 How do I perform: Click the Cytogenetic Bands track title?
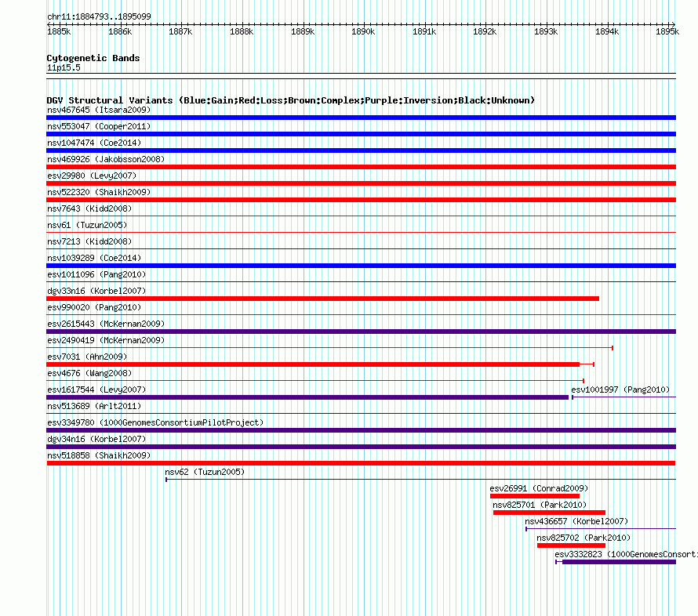(93, 58)
